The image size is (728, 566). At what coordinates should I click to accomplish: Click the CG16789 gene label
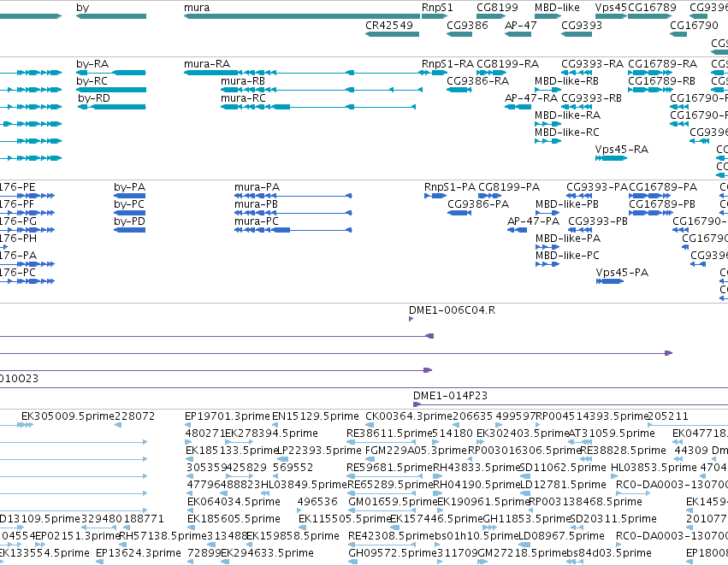coord(652,8)
